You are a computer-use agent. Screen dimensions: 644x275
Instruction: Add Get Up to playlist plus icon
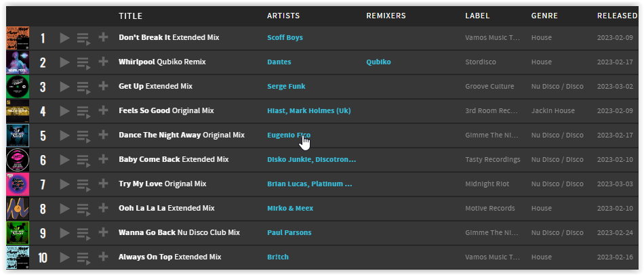[x=103, y=86]
